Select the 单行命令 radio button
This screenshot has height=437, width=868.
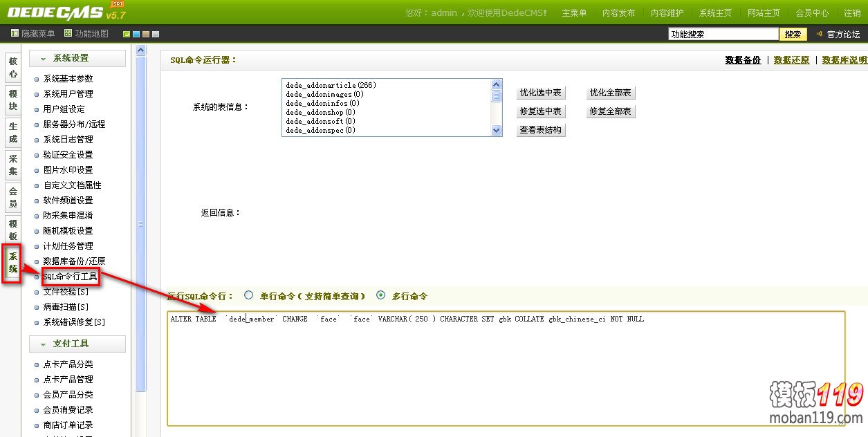point(248,295)
